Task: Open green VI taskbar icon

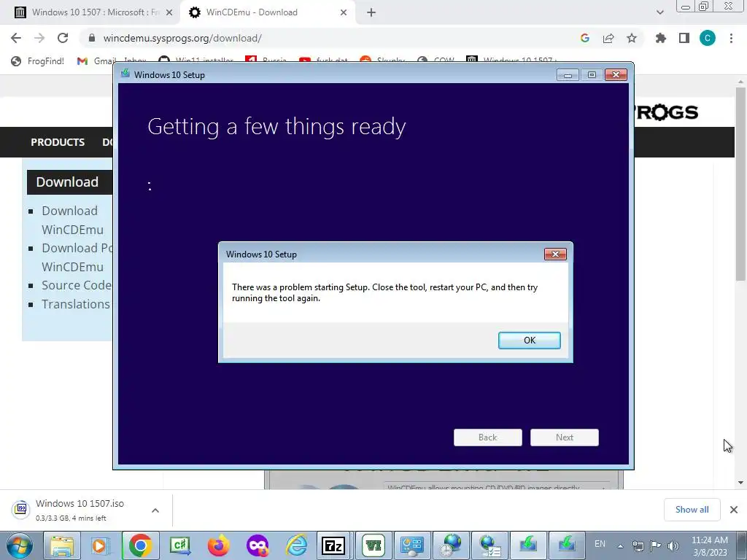Action: 373,545
